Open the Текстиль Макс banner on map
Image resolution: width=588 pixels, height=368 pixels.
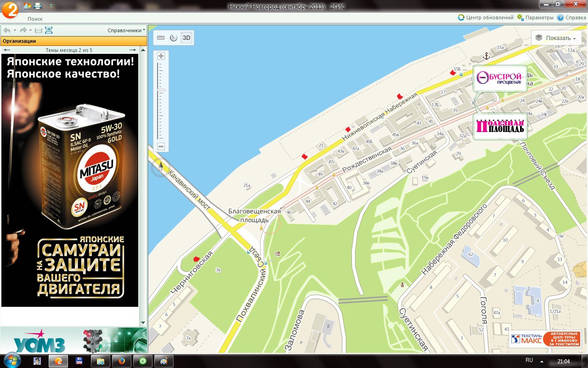(545, 339)
